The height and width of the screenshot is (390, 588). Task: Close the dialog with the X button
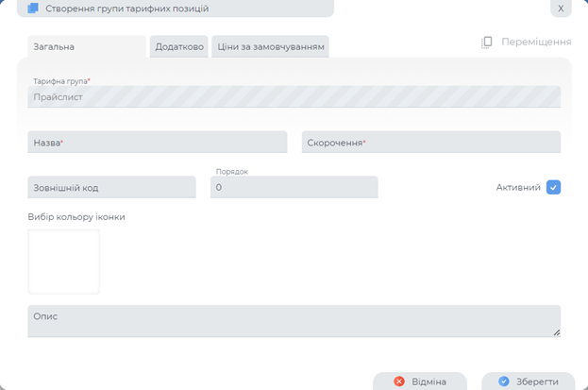click(561, 8)
